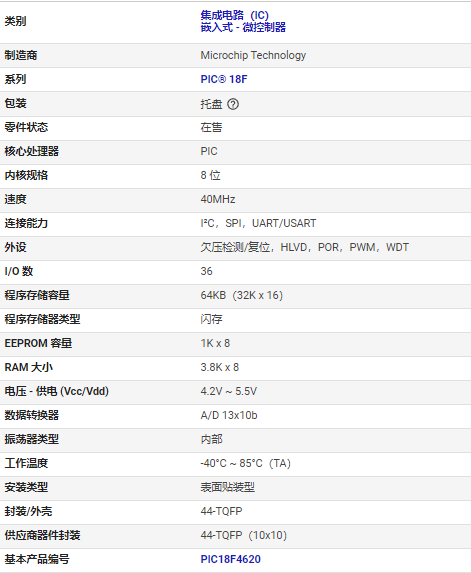Open the PIC® 18F series link

[224, 79]
